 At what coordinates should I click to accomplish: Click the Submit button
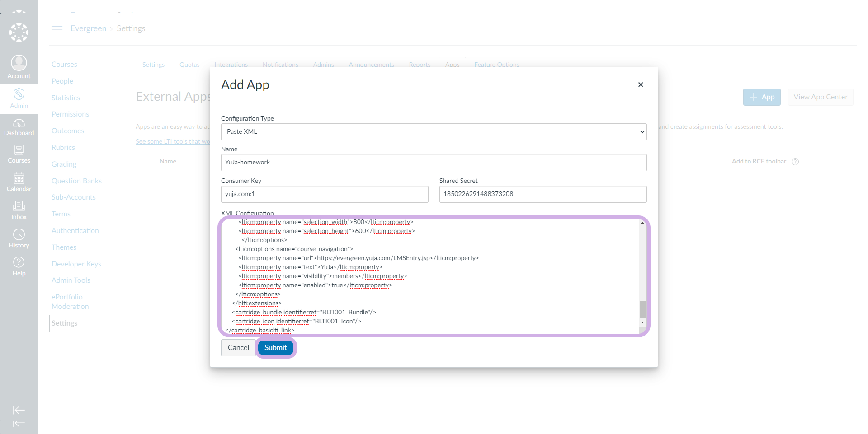(275, 348)
